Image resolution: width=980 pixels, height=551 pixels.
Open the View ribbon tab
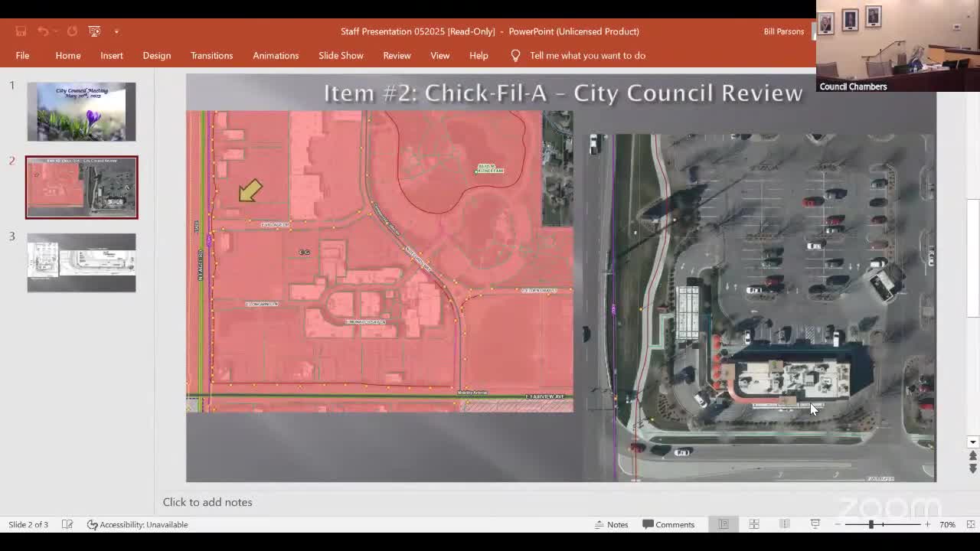440,55
